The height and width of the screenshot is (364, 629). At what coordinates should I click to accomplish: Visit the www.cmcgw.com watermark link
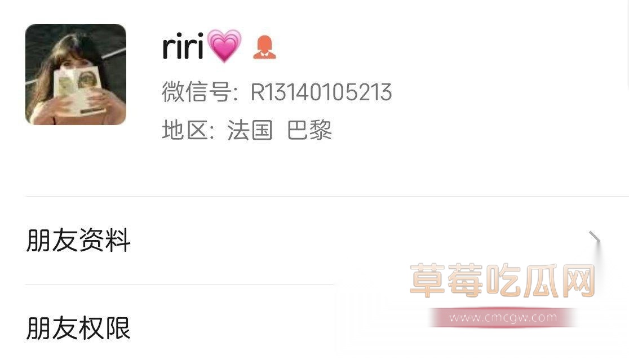pyautogui.click(x=503, y=318)
